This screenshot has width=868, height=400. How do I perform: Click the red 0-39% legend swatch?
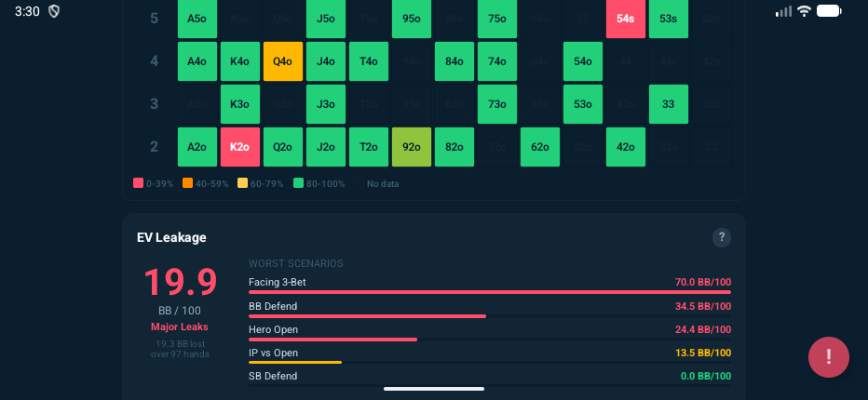coord(138,183)
